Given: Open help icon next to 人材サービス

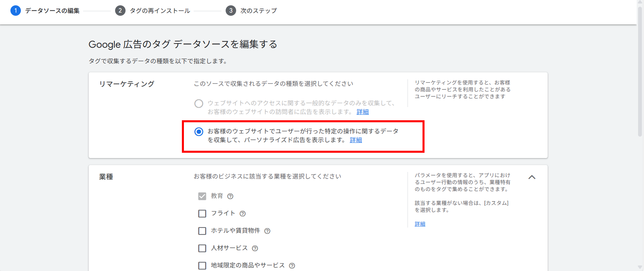Looking at the screenshot, I should (255, 249).
